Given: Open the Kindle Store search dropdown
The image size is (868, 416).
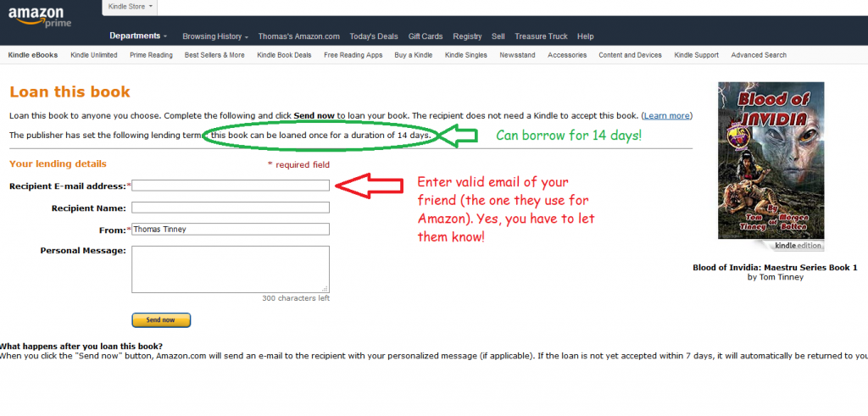Looking at the screenshot, I should pyautogui.click(x=130, y=7).
